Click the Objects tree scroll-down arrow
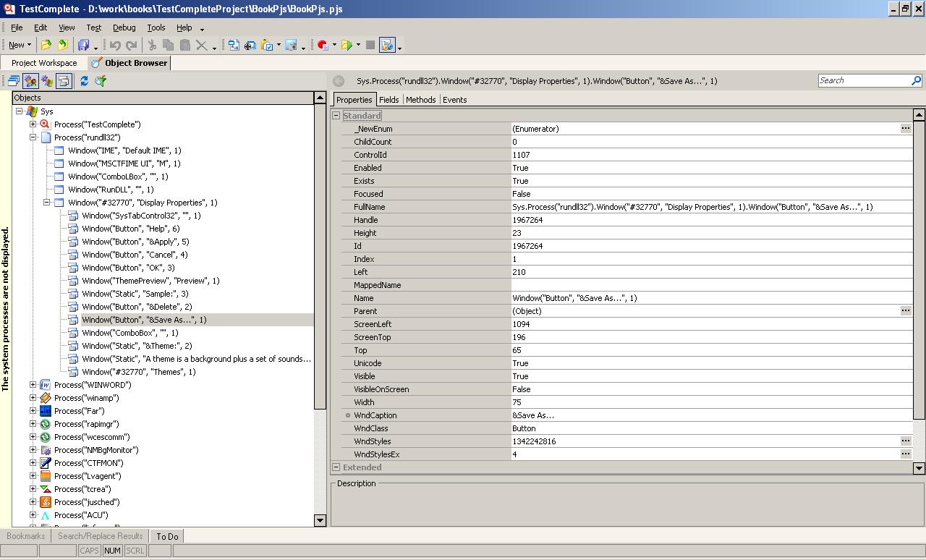The width and height of the screenshot is (926, 560). point(320,520)
